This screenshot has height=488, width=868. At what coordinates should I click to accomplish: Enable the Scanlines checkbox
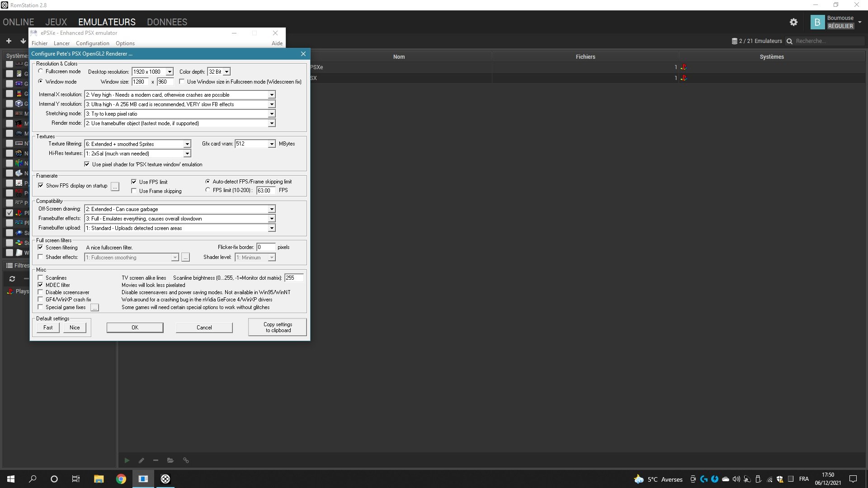pyautogui.click(x=41, y=278)
